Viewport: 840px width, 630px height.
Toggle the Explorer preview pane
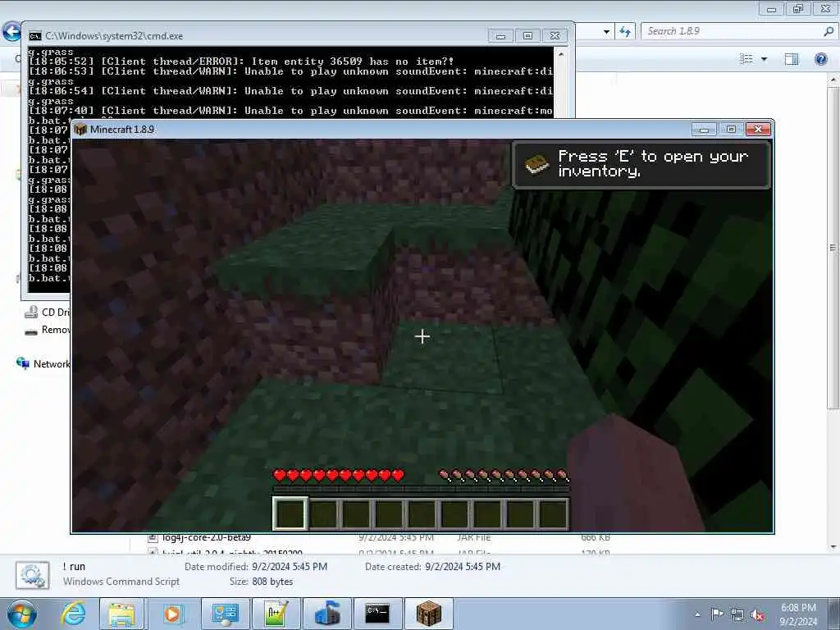click(792, 59)
